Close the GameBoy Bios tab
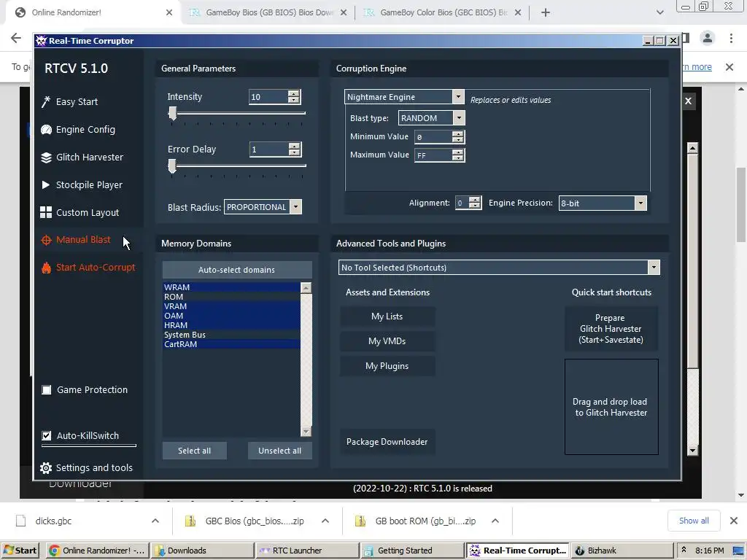Image resolution: width=747 pixels, height=560 pixels. pyautogui.click(x=344, y=12)
